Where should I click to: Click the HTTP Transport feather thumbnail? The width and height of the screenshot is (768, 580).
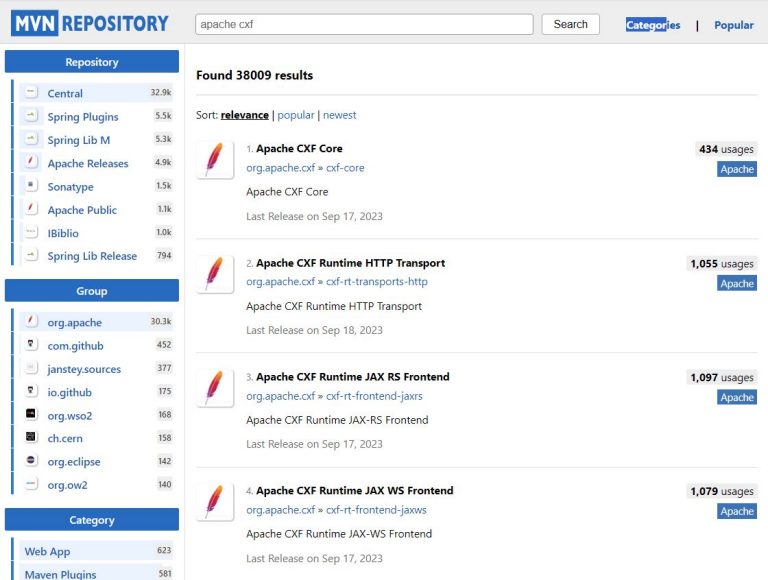click(215, 274)
